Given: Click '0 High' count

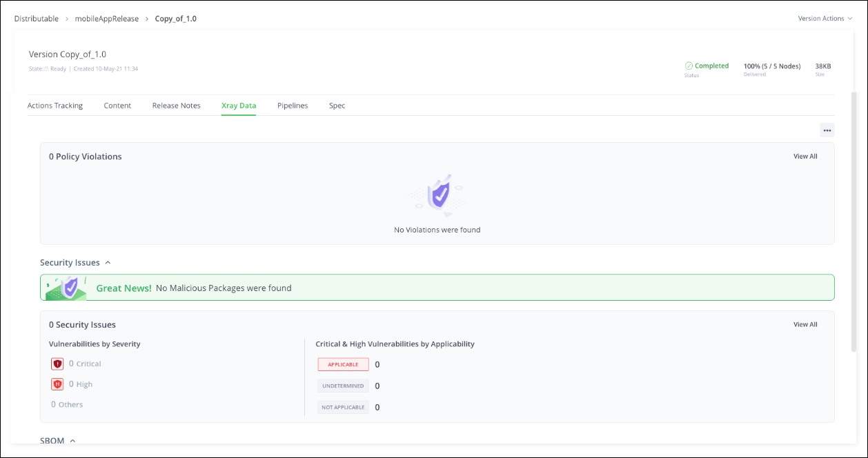Looking at the screenshot, I should [81, 384].
